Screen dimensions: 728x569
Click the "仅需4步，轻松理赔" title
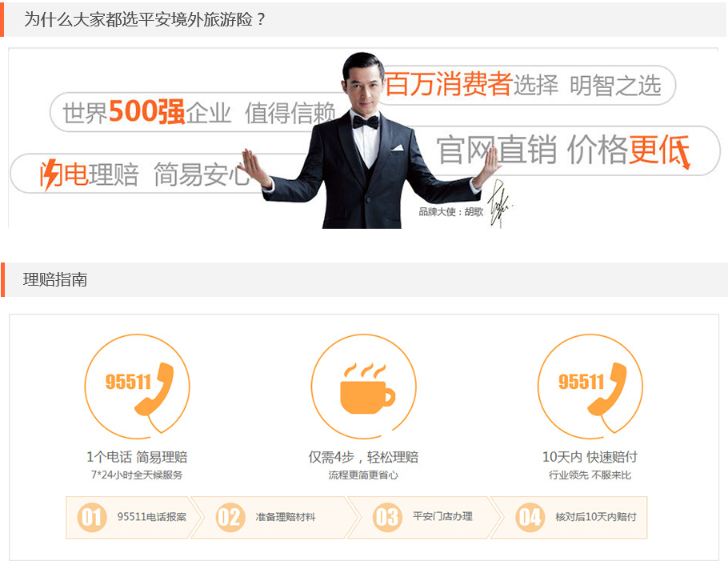(363, 457)
